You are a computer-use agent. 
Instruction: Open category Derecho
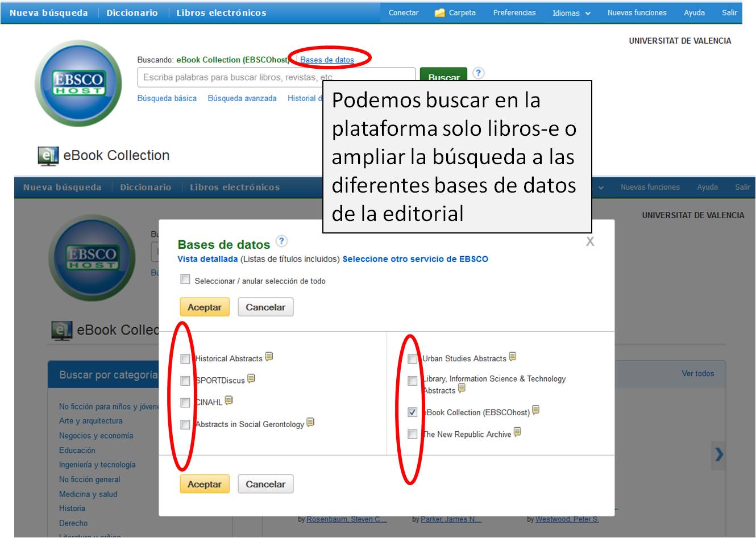(73, 523)
